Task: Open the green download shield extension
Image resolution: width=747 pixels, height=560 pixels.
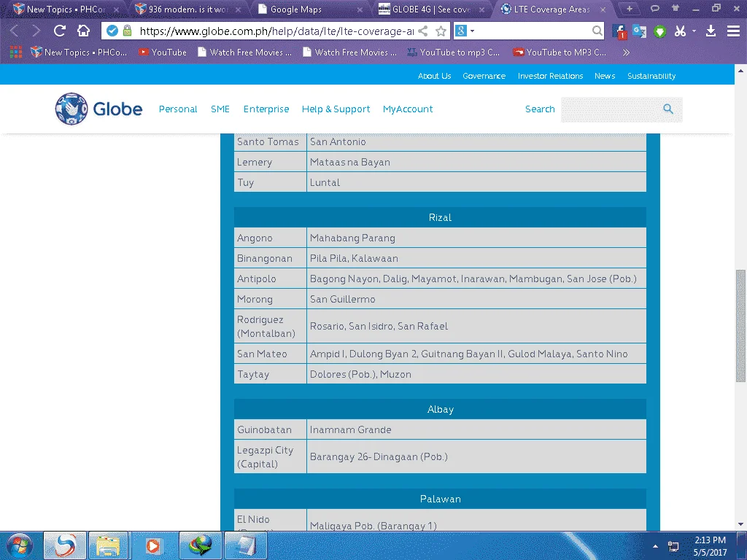Action: (x=659, y=32)
